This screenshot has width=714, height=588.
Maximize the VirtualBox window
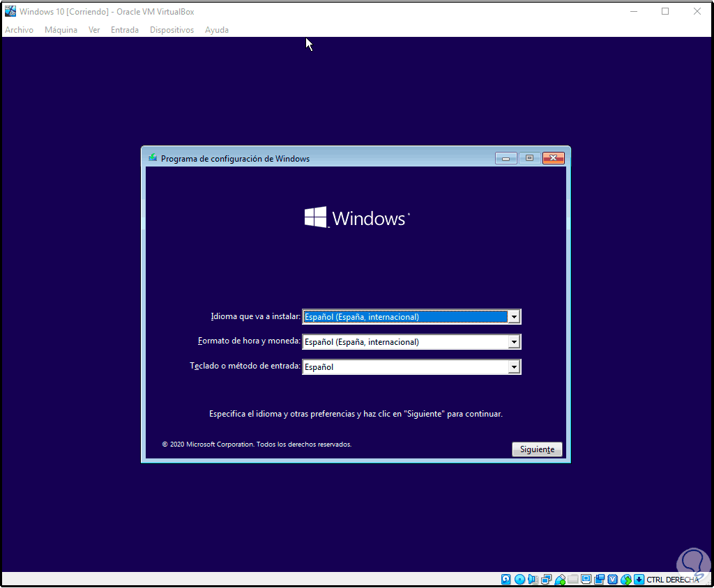tap(665, 11)
